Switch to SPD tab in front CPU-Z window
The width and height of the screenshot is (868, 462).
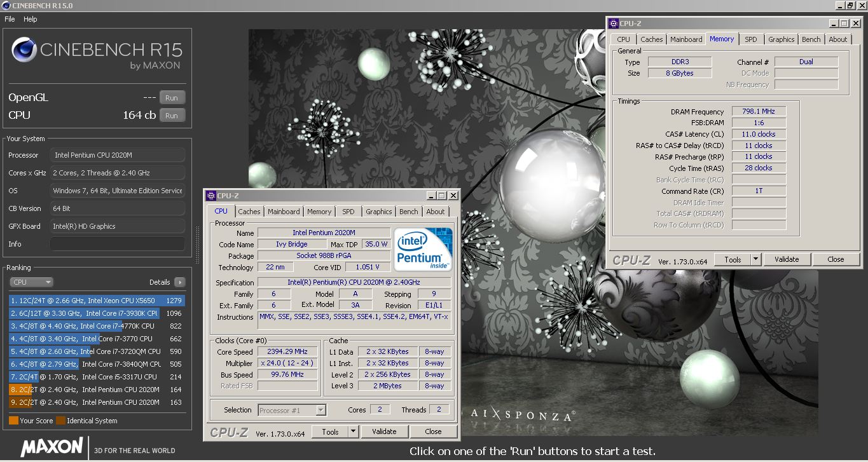(x=348, y=212)
